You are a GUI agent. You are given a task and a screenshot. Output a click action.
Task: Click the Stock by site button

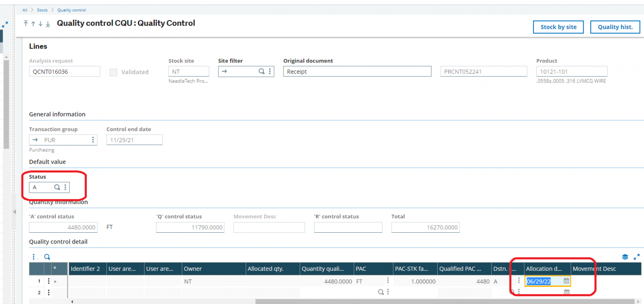coord(558,27)
